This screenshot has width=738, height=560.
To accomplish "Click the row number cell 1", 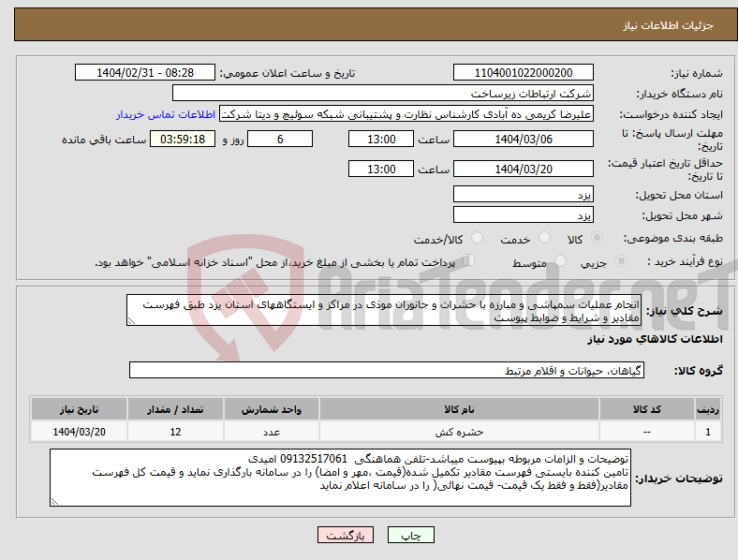I will [x=708, y=432].
